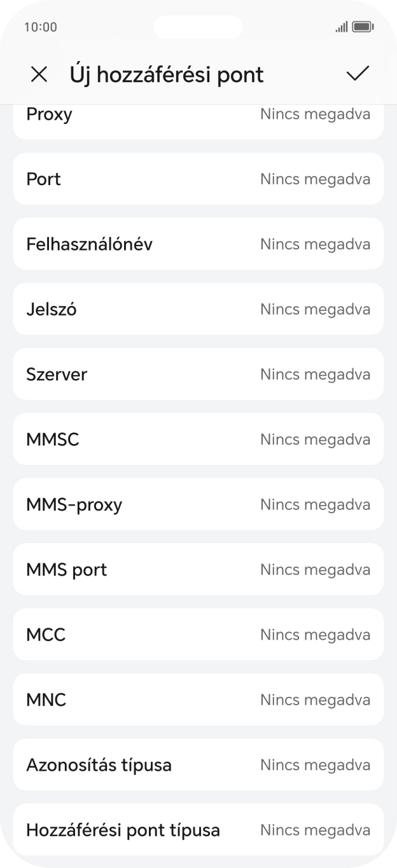Tap Nincs megadva next to Proxy
The image size is (397, 868).
(315, 114)
